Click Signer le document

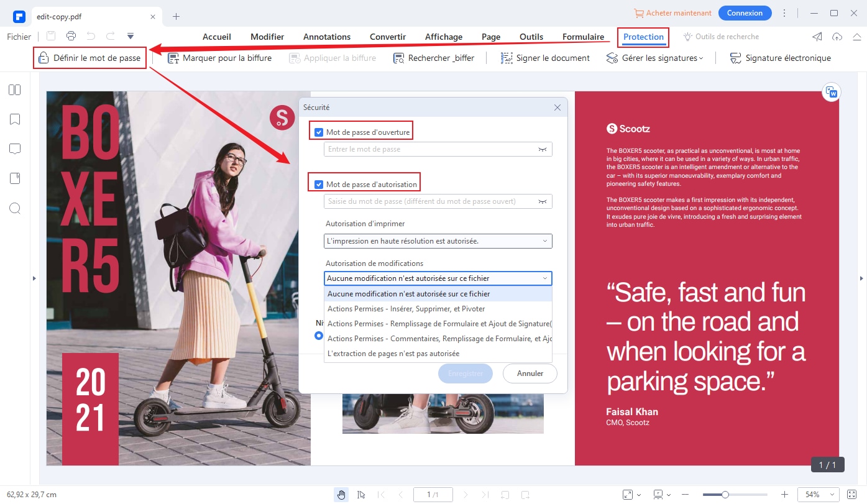(545, 58)
